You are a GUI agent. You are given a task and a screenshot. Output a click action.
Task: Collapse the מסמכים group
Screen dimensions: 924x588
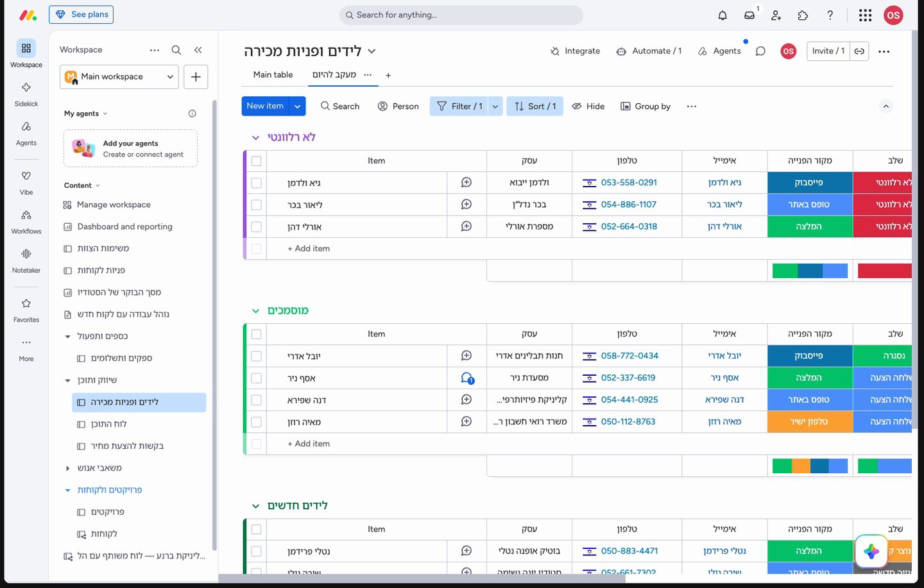(255, 311)
